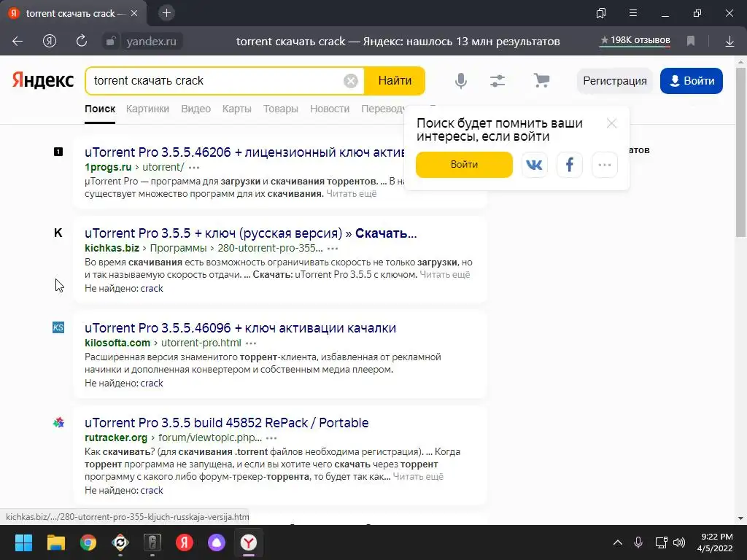The width and height of the screenshot is (747, 560).
Task: Open uTorrent Pro 3.5.5.46096 result link
Action: pos(240,328)
